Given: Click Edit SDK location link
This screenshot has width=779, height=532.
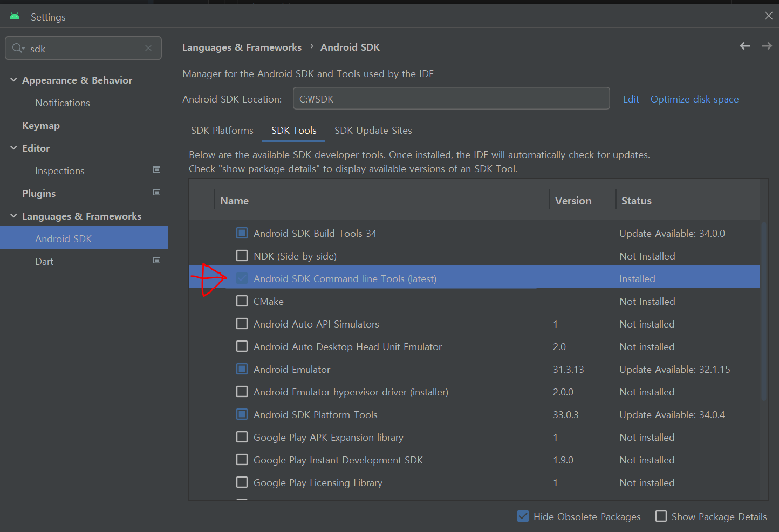Looking at the screenshot, I should [x=631, y=99].
